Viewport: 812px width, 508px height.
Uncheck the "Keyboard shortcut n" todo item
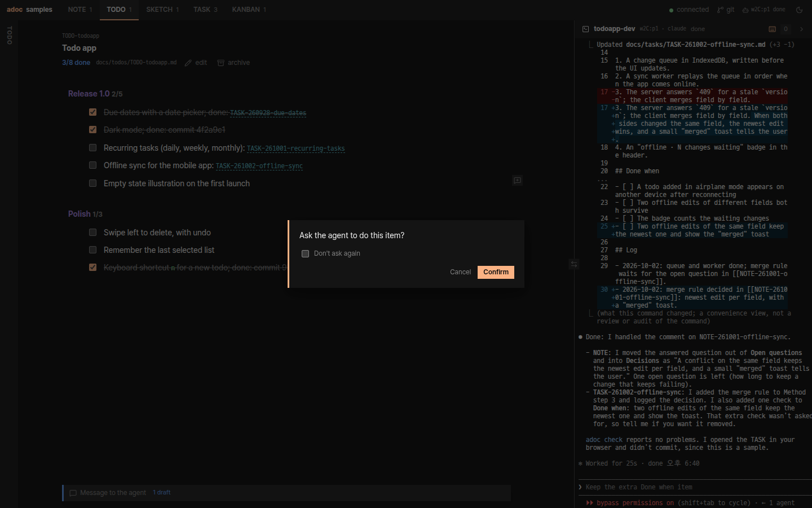coord(92,268)
